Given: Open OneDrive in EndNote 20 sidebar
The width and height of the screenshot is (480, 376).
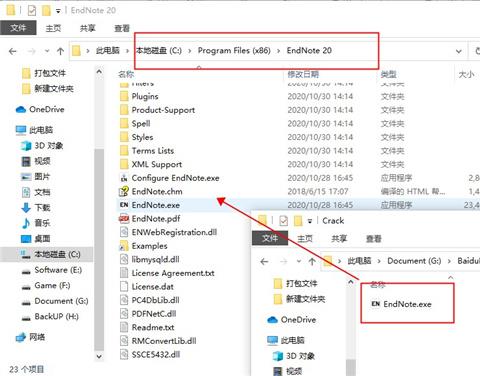Looking at the screenshot, I should click(40, 109).
